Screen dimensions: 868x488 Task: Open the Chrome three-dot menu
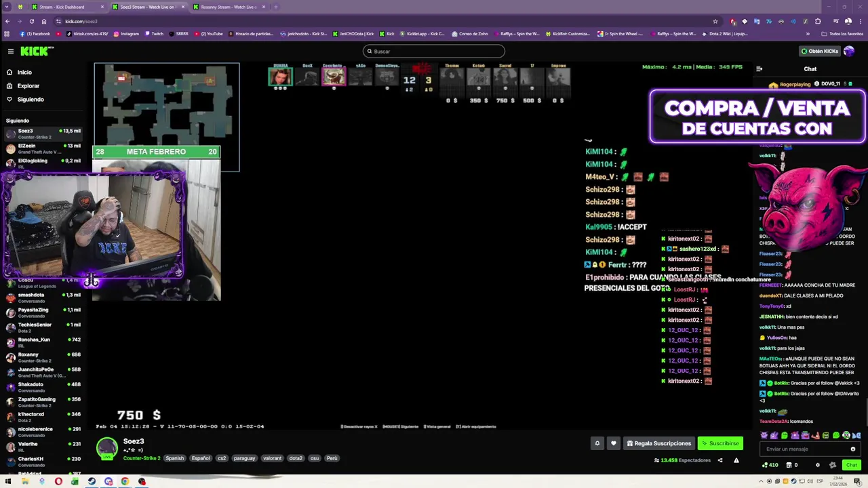coord(861,21)
